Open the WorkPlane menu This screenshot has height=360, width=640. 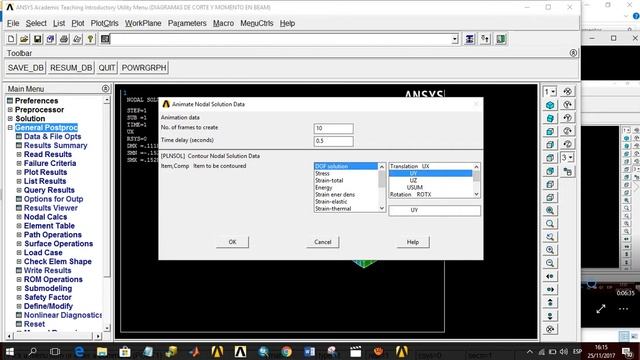pos(143,23)
